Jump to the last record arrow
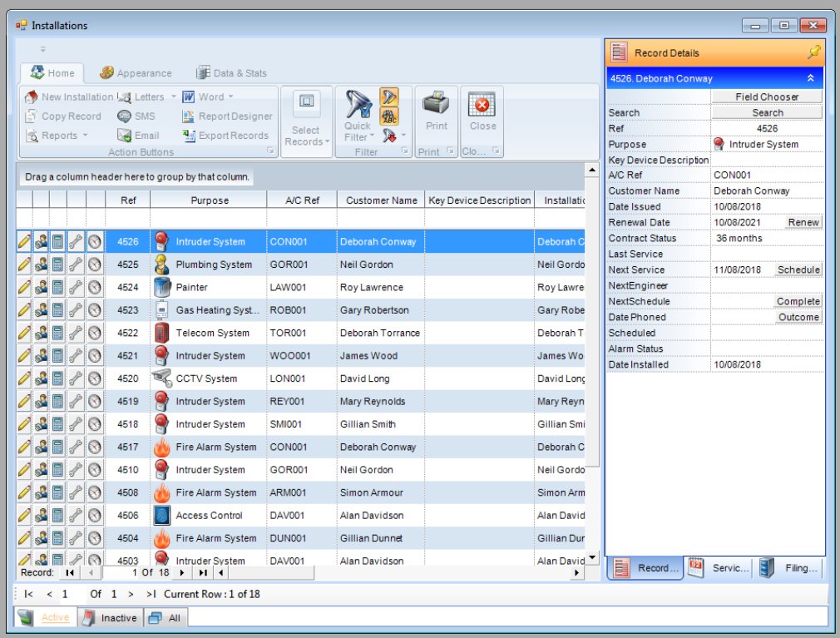The image size is (840, 638). [x=202, y=572]
